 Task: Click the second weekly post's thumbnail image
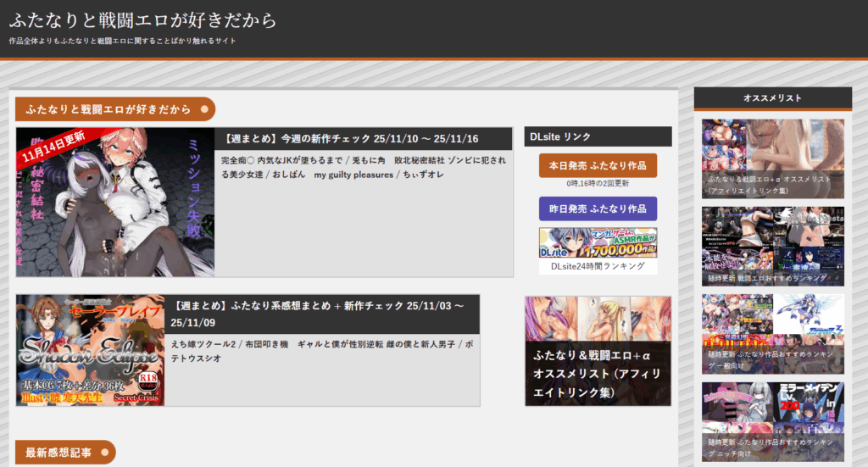pyautogui.click(x=91, y=350)
